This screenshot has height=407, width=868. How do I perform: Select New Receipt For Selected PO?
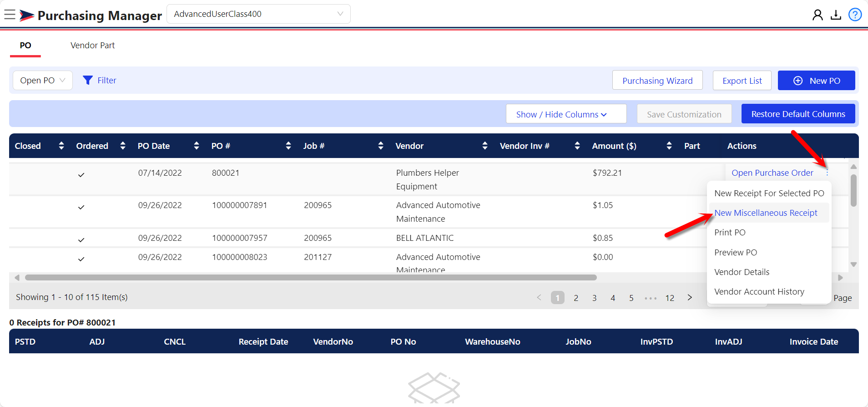tap(769, 193)
